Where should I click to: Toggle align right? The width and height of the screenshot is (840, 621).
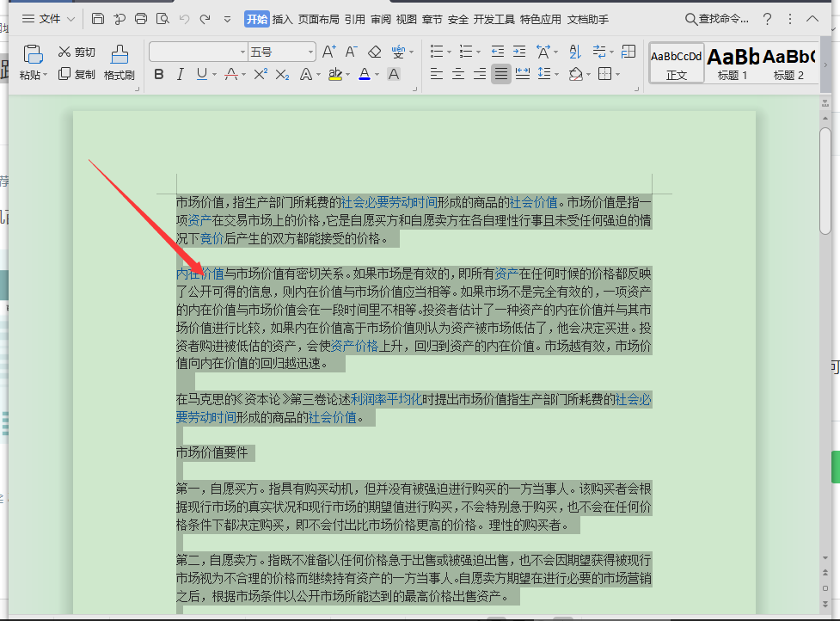click(480, 73)
